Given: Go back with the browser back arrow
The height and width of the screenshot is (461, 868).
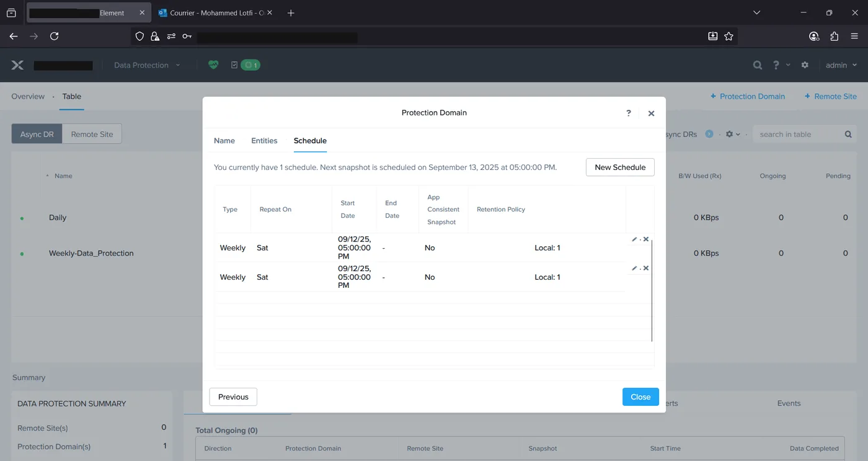Looking at the screenshot, I should click(x=14, y=37).
